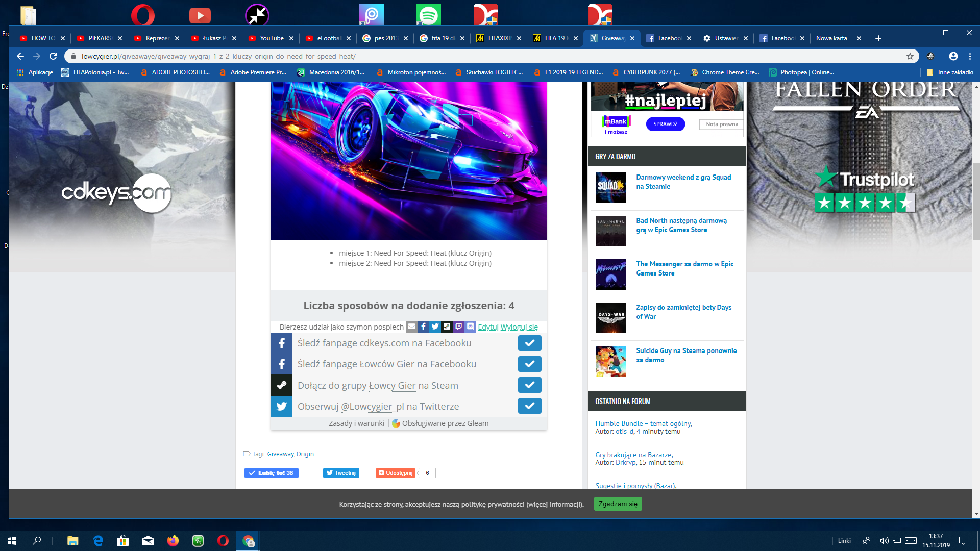Click the Twitter icon in Gleam login row

click(x=435, y=327)
